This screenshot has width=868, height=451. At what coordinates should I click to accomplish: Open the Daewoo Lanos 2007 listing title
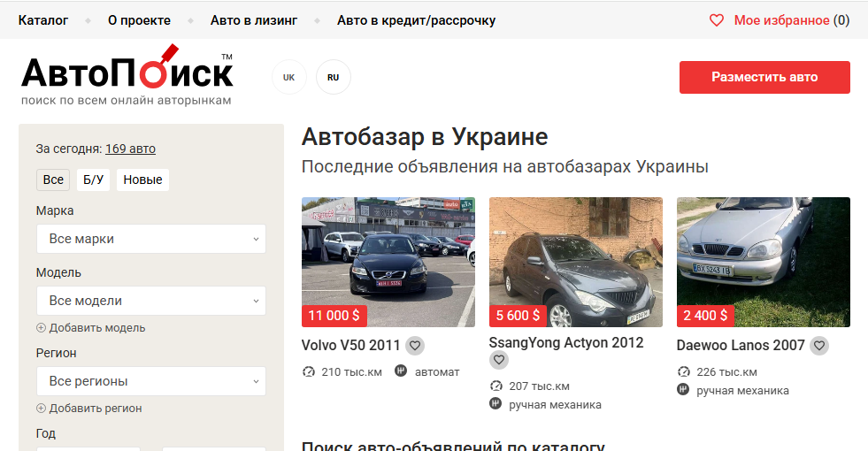pyautogui.click(x=741, y=345)
